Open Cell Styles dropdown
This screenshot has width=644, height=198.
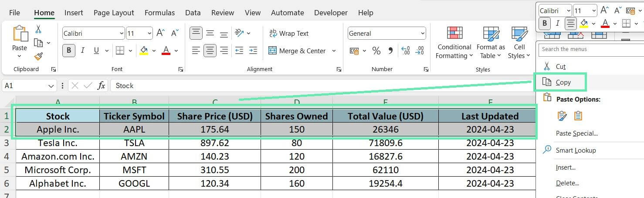click(x=519, y=43)
